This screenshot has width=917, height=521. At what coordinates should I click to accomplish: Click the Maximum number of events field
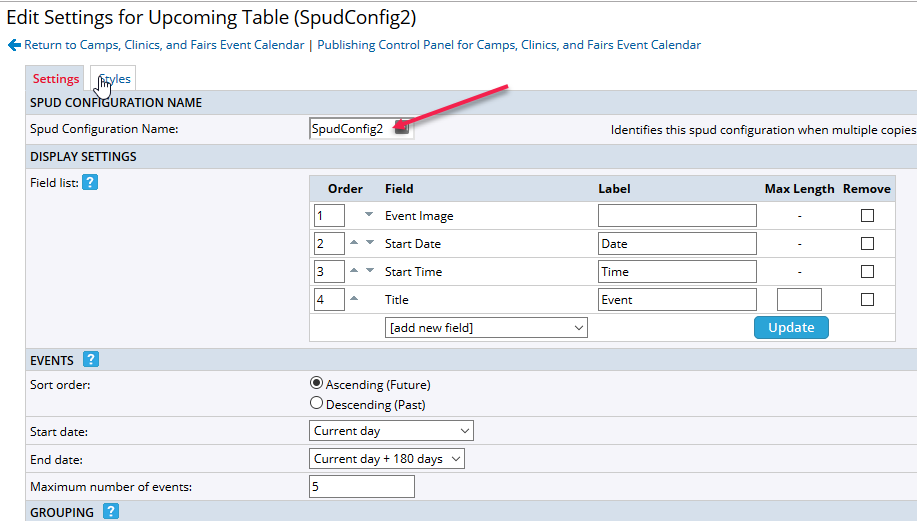click(362, 487)
